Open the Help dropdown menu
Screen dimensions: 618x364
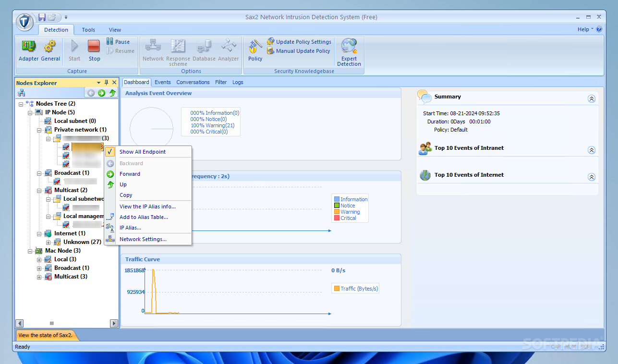(x=585, y=29)
